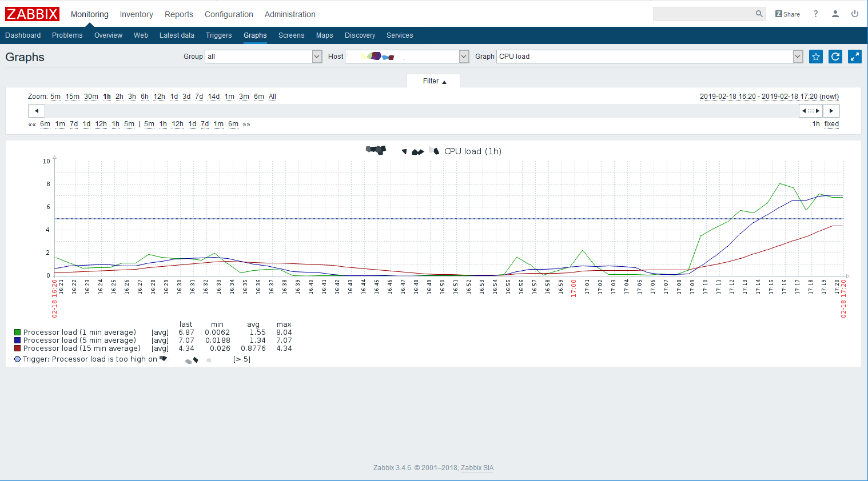The width and height of the screenshot is (868, 481).
Task: Add graph to favourites star icon
Action: [816, 57]
